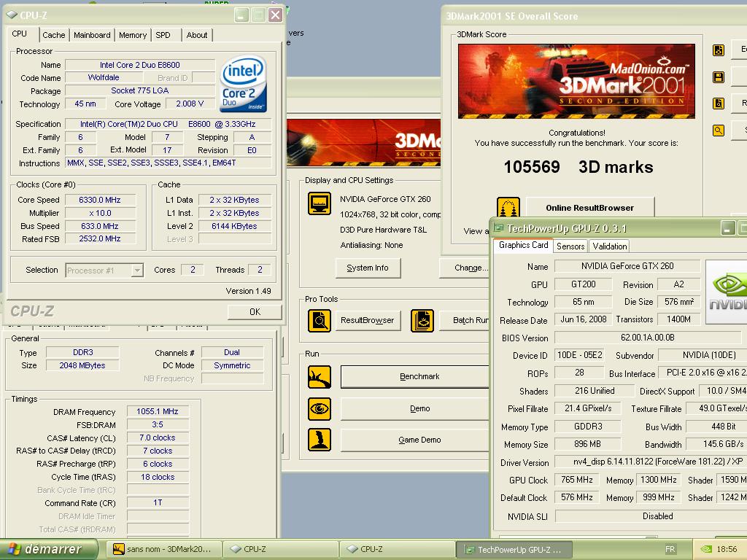
Task: Click the third icon in the score window's right column
Action: tap(719, 104)
